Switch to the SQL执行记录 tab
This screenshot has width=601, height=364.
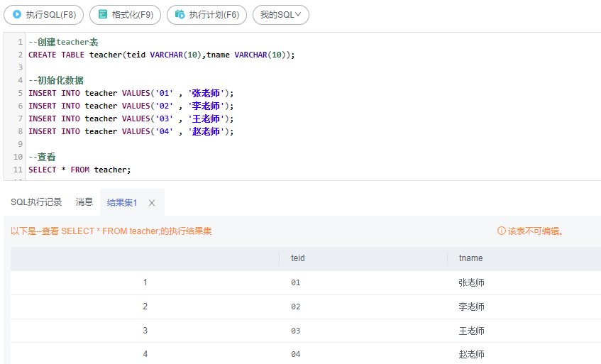tap(36, 202)
